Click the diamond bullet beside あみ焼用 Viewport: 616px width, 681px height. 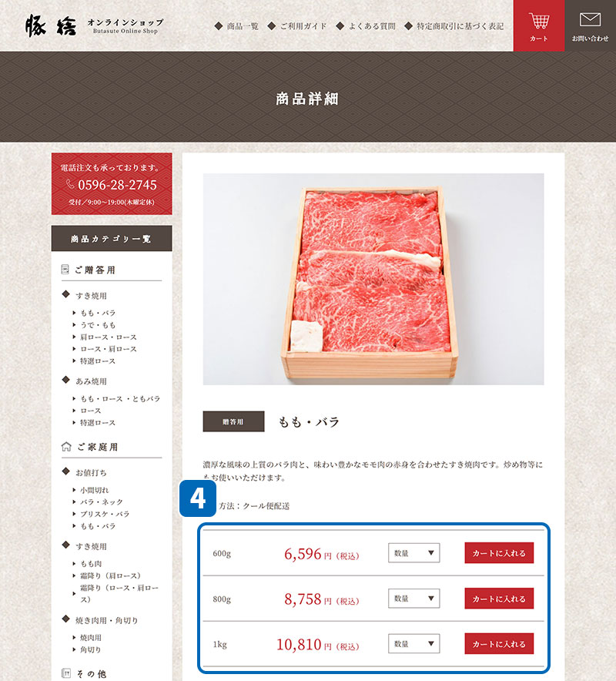click(66, 380)
